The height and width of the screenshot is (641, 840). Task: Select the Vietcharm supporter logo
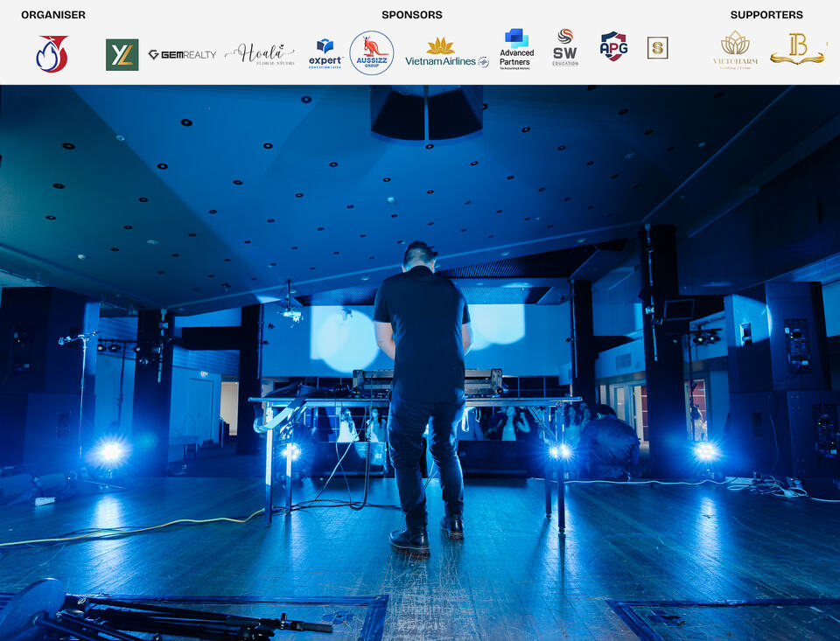[736, 50]
